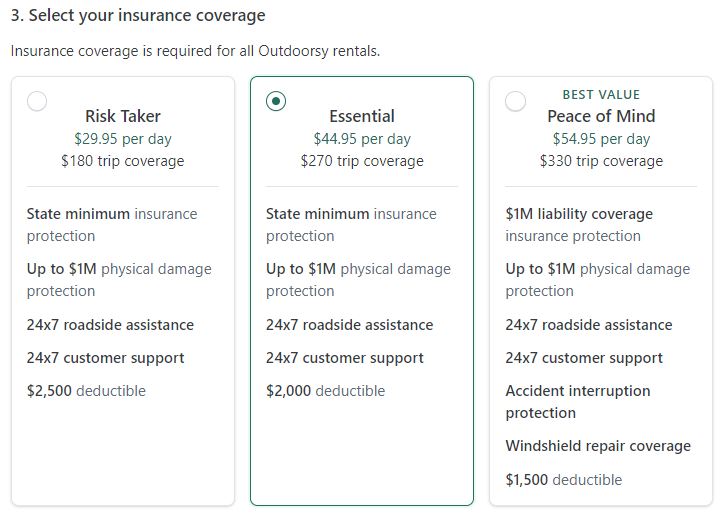Screen dimensions: 722x519
Task: Click the $29.95 per day price
Action: click(x=123, y=139)
